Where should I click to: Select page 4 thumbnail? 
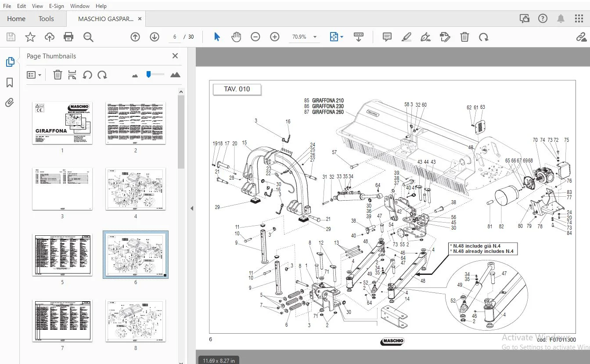point(136,188)
